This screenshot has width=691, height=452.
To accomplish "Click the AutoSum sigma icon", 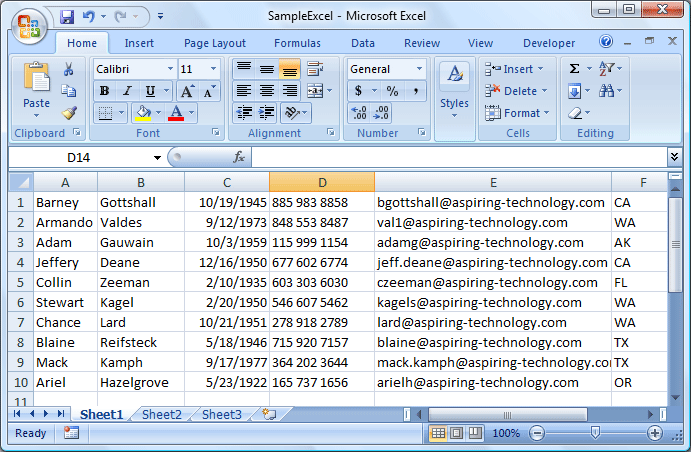I will click(574, 68).
